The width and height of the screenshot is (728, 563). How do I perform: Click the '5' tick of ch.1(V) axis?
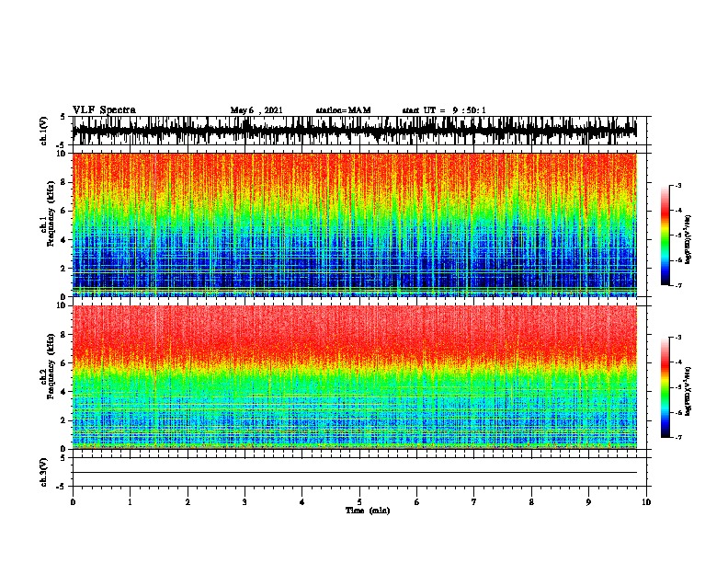pyautogui.click(x=63, y=117)
